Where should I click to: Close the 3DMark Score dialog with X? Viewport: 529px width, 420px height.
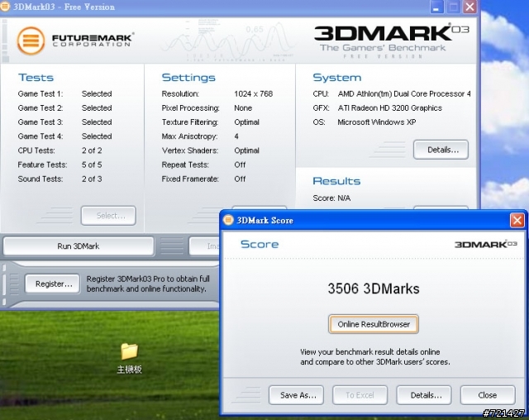click(x=517, y=220)
